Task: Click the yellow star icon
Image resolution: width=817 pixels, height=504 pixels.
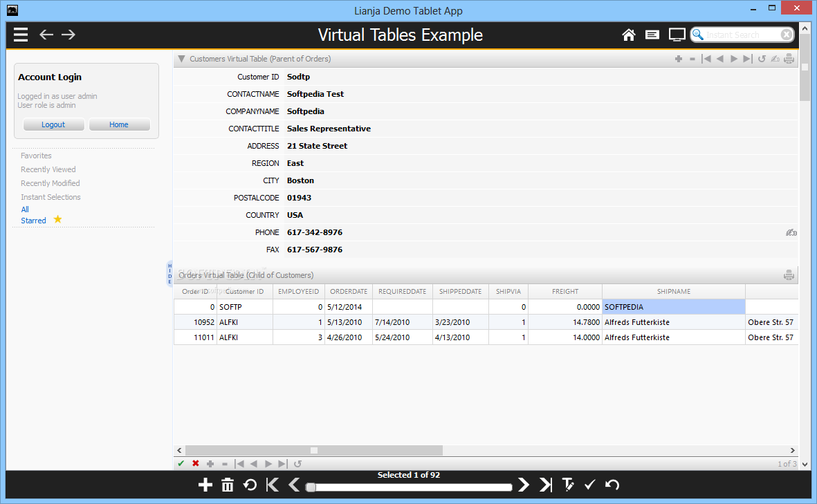Action: (57, 219)
